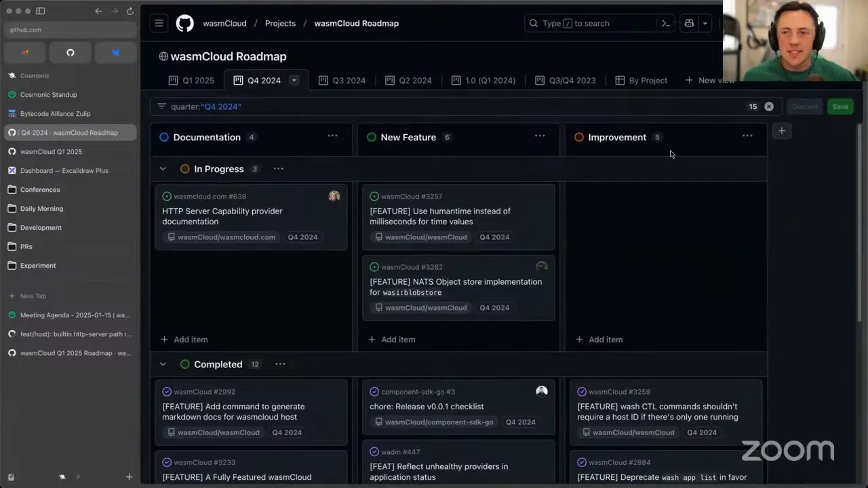This screenshot has height=488, width=868.
Task: Open the Completed group options menu
Action: click(x=280, y=364)
